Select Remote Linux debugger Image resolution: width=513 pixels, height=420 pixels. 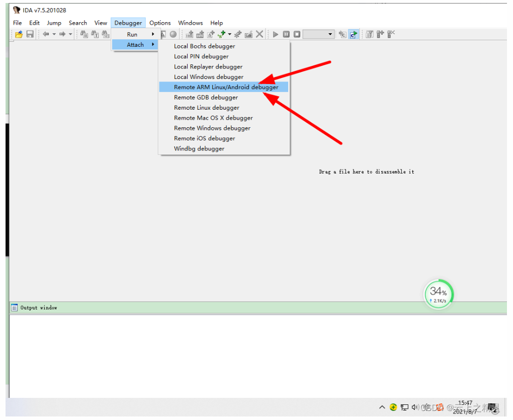(x=224, y=108)
